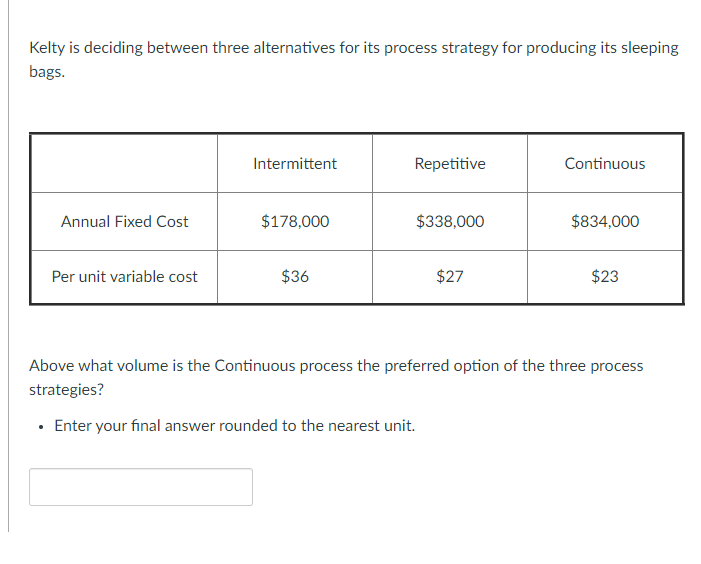
Task: Click the $23 variable cost cell
Action: pos(605,277)
